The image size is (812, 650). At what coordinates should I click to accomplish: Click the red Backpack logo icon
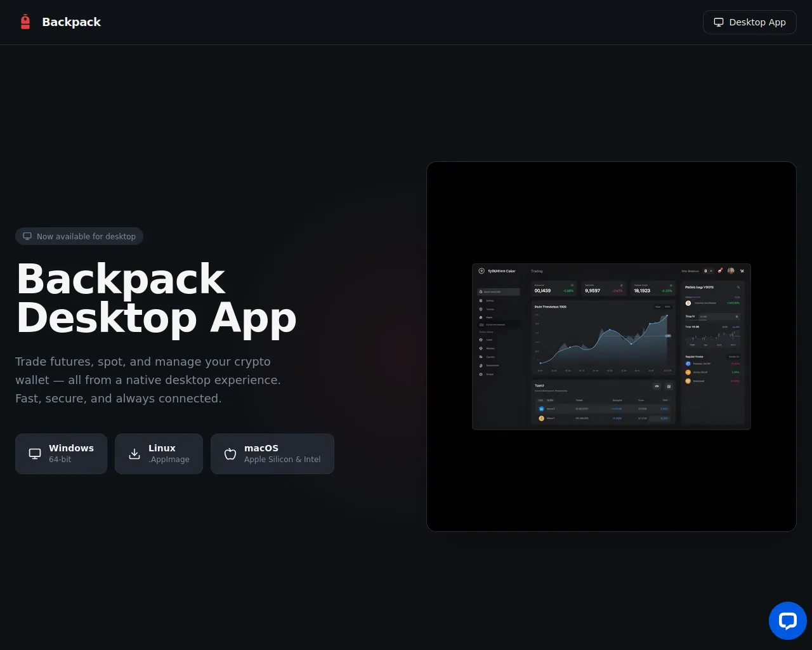25,22
